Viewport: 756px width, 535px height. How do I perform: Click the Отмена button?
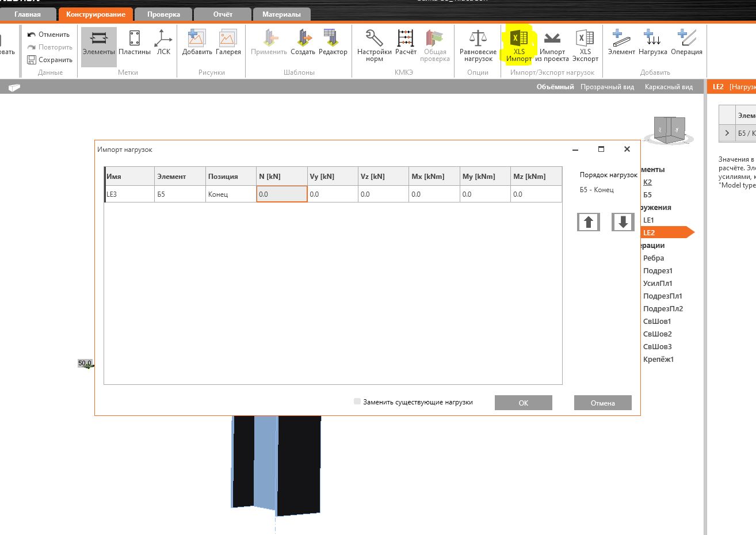[x=603, y=403]
